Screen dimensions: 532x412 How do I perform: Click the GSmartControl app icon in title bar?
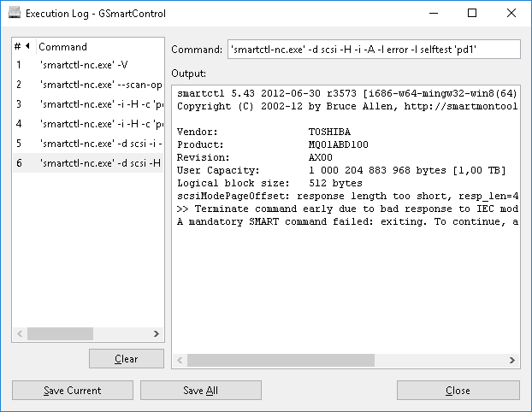pos(15,13)
